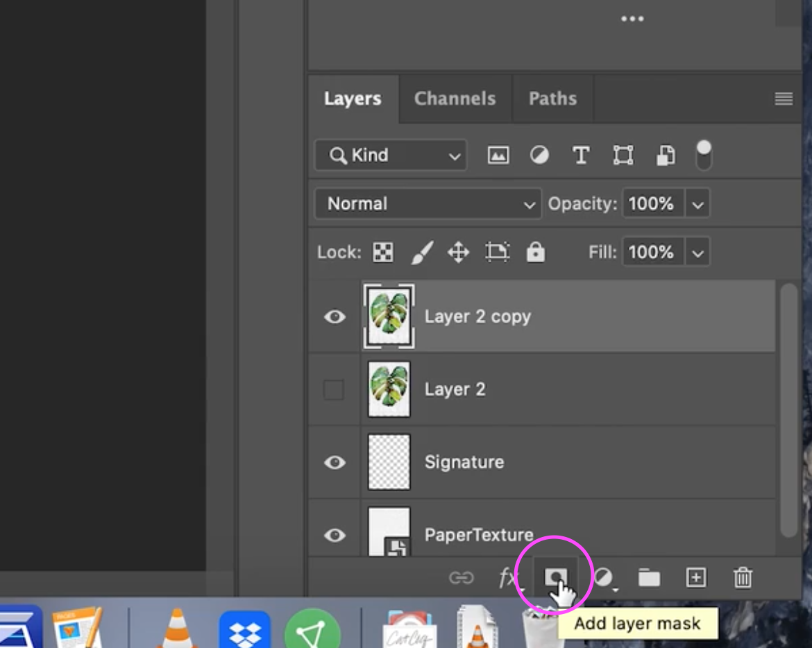Create a new layer group folder

(x=649, y=577)
